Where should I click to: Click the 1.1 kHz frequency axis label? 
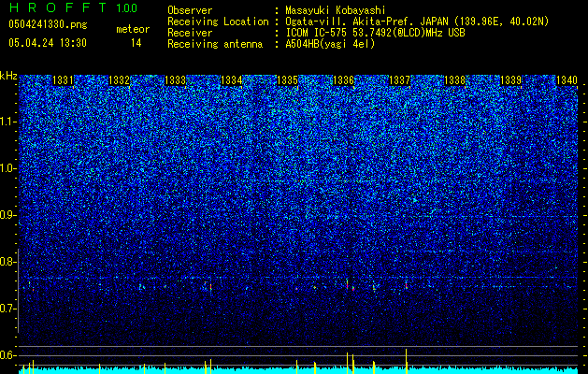[x=8, y=122]
